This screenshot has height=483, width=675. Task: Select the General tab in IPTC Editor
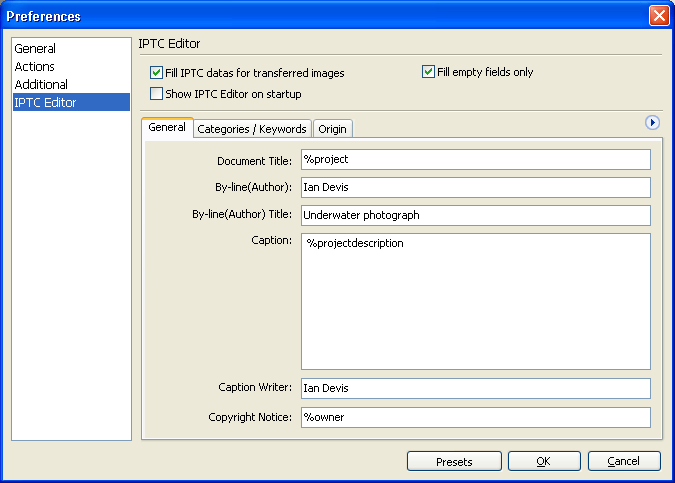coord(167,127)
